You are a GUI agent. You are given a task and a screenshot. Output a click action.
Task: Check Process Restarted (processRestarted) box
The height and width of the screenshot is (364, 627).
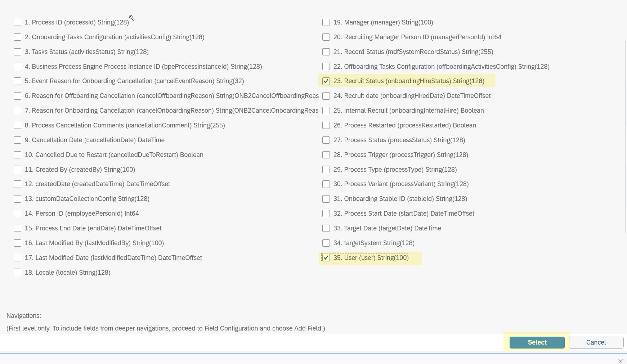tap(326, 125)
